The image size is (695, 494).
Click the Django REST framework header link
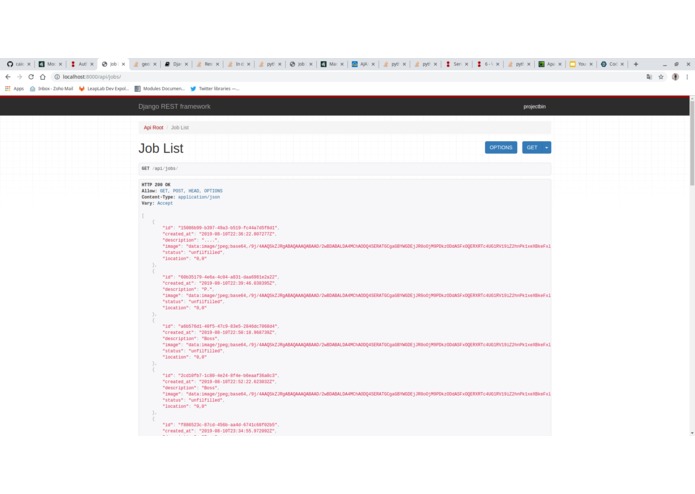[174, 106]
